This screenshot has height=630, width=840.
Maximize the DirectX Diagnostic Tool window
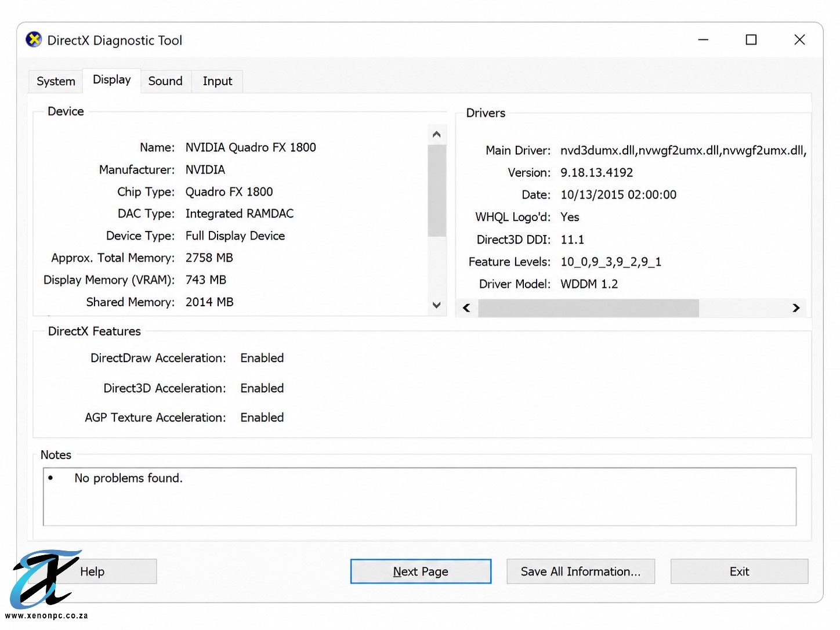[x=751, y=39]
